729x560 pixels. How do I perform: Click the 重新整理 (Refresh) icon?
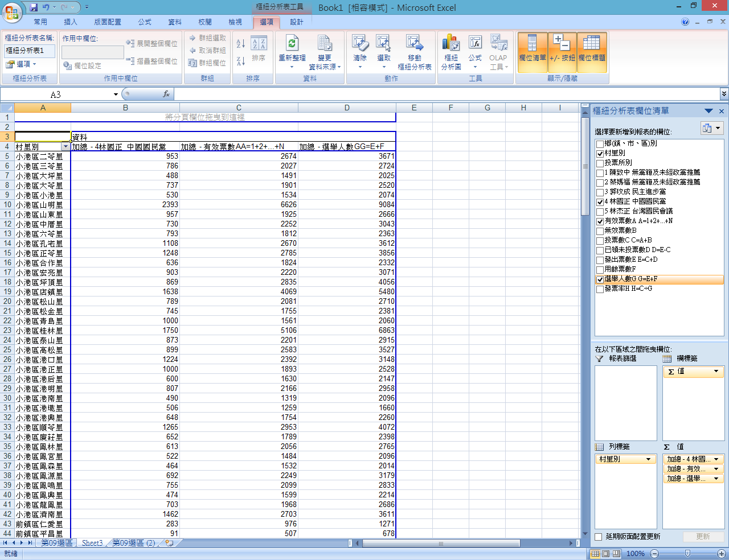point(292,44)
